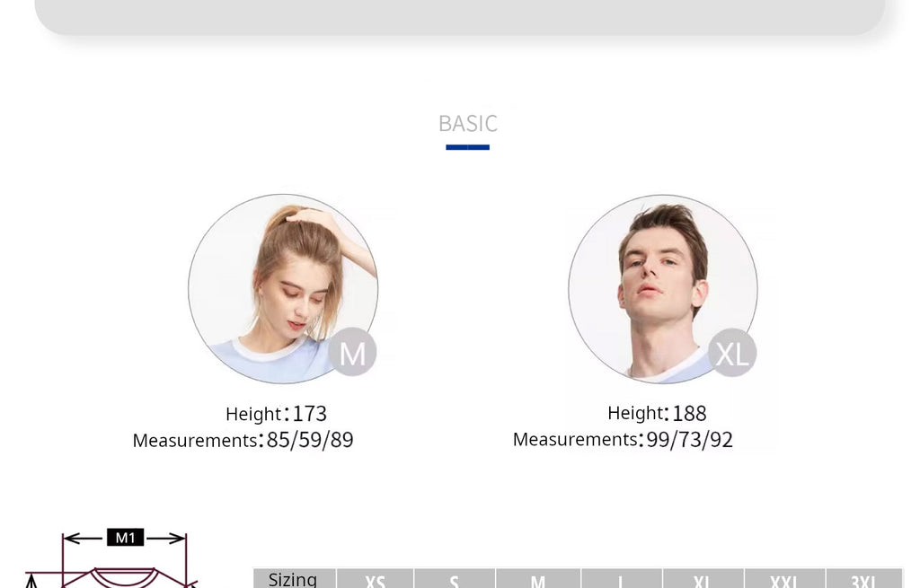Select the text Height:173
920x588 pixels.
(x=277, y=414)
